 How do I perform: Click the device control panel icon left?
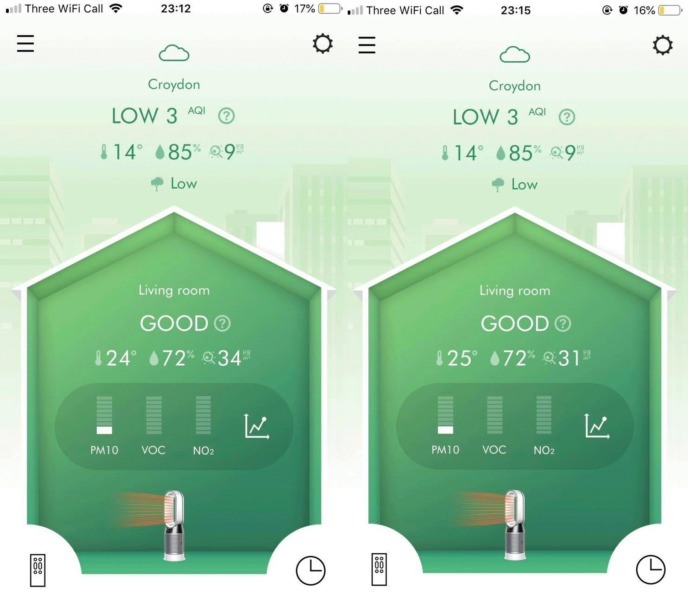pyautogui.click(x=37, y=571)
